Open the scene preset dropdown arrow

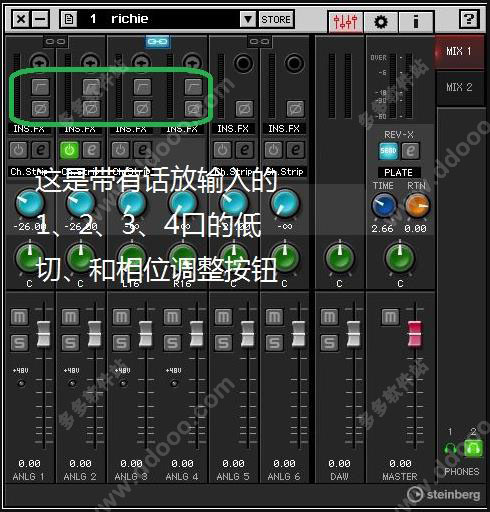pos(248,19)
